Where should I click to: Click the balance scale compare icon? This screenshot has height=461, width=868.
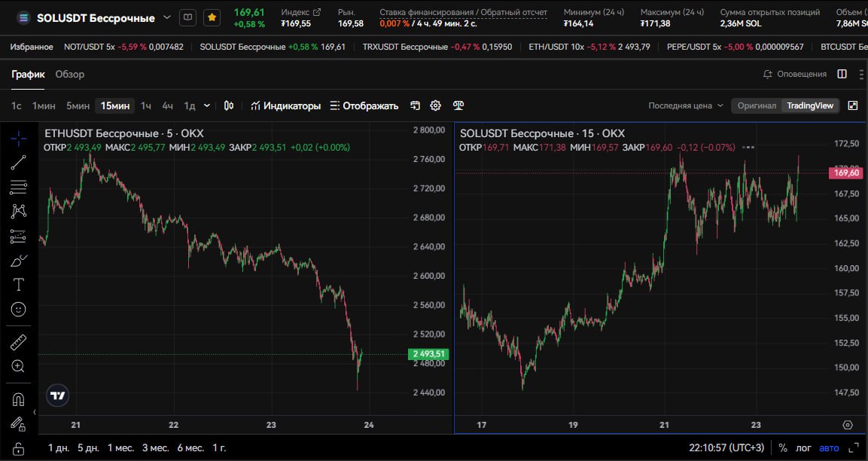[x=458, y=105]
